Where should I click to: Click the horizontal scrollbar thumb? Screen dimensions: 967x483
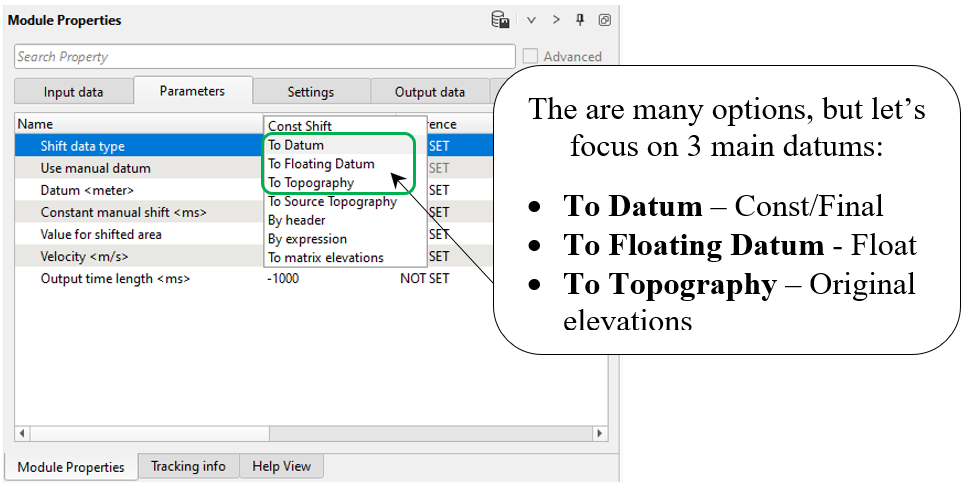[148, 433]
